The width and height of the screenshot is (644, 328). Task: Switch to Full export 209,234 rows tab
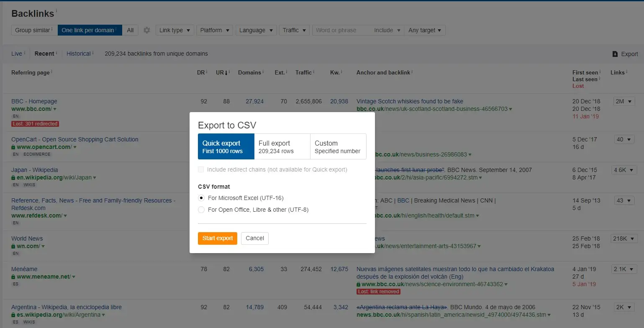pos(282,146)
